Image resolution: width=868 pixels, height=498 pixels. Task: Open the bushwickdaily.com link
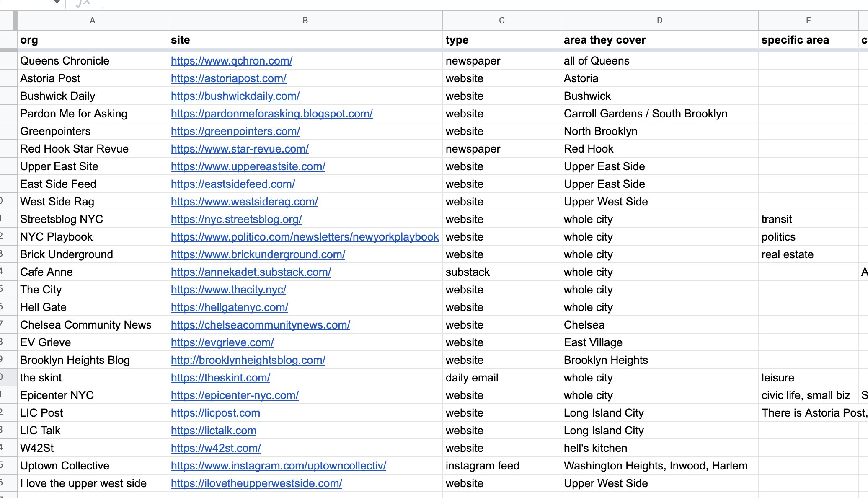coord(235,96)
